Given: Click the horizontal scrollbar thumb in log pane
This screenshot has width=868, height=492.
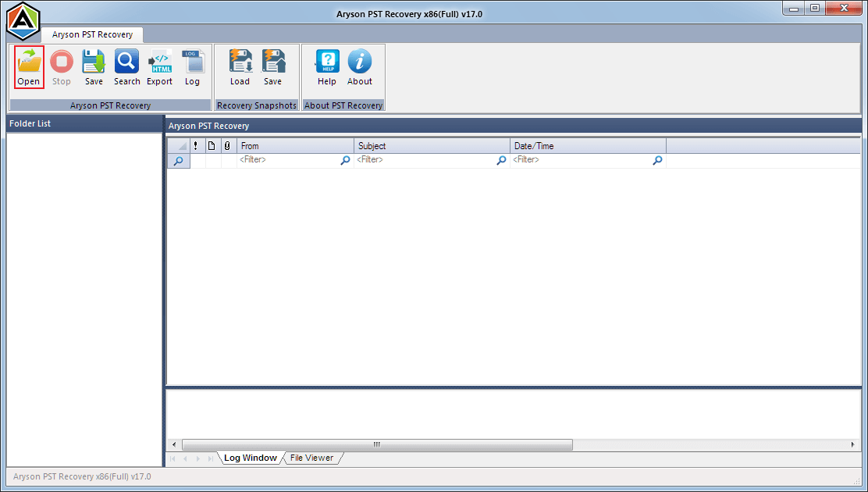Looking at the screenshot, I should tap(378, 444).
